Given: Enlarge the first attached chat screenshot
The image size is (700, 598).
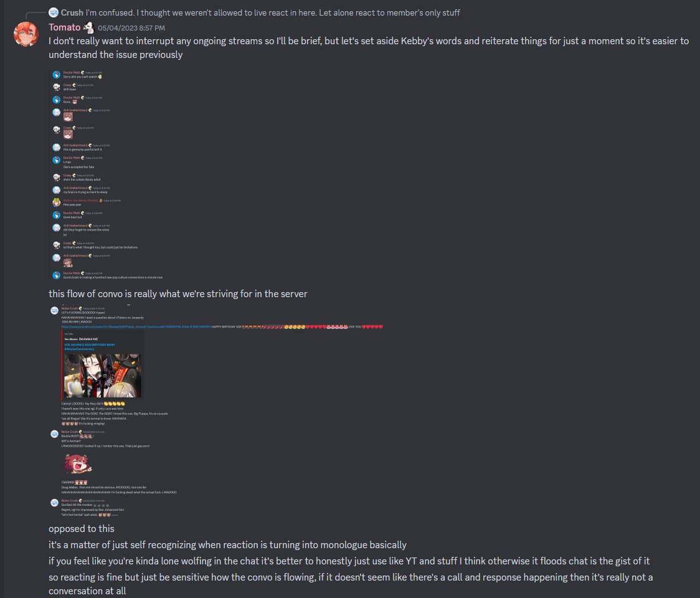Looking at the screenshot, I should pyautogui.click(x=107, y=174).
